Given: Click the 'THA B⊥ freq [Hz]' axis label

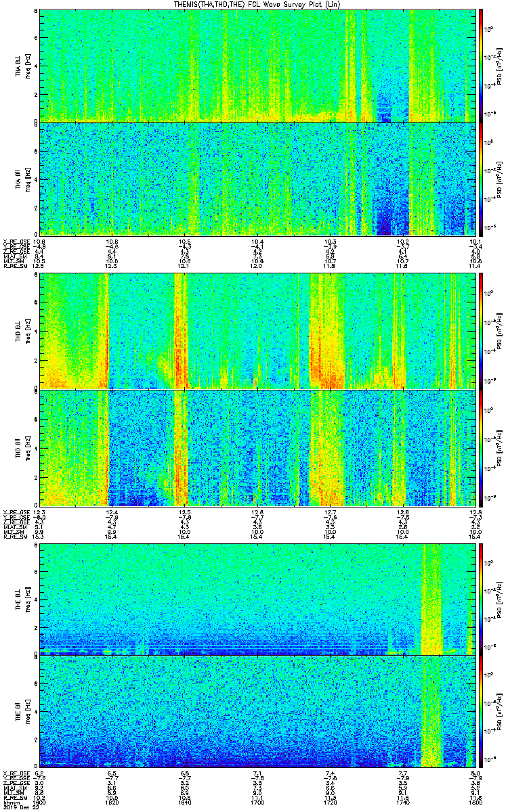Looking at the screenshot, I should point(22,65).
